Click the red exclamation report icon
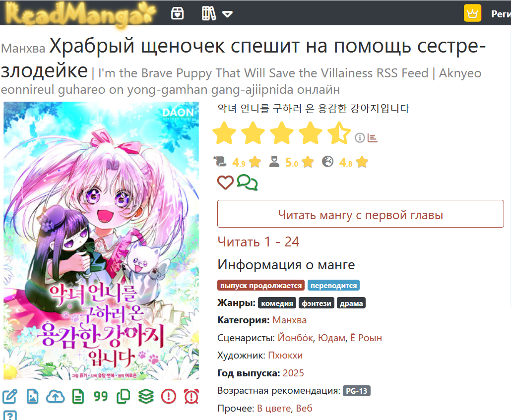This screenshot has width=511, height=420. [x=169, y=397]
